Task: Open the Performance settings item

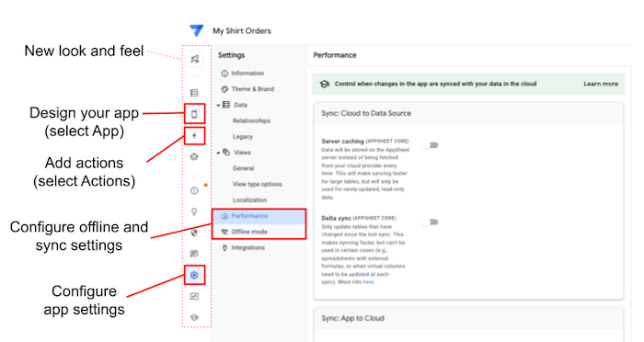Action: [x=259, y=216]
